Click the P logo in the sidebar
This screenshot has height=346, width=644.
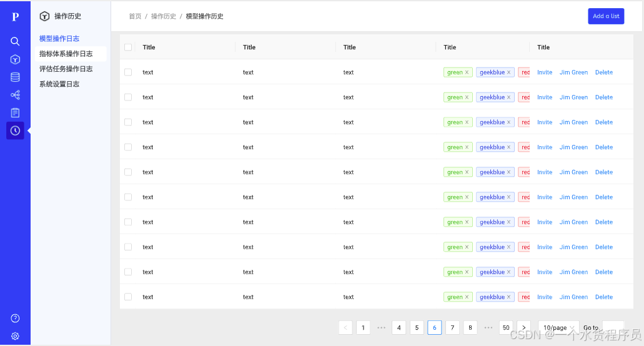pos(15,17)
